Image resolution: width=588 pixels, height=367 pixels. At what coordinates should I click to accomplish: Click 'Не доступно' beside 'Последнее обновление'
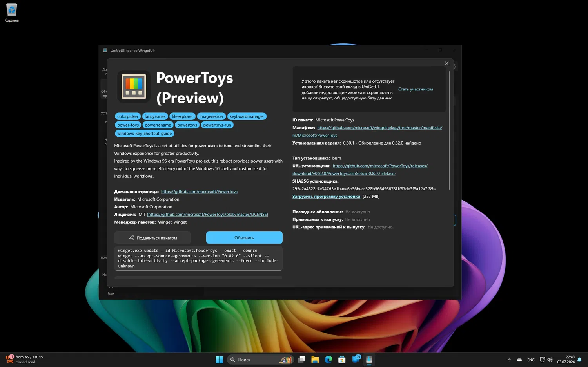[358, 212]
